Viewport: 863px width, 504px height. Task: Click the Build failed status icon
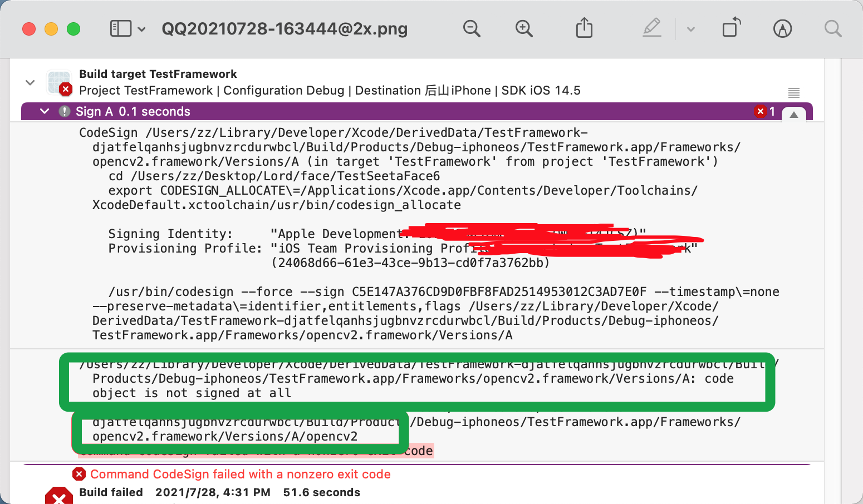(59, 495)
